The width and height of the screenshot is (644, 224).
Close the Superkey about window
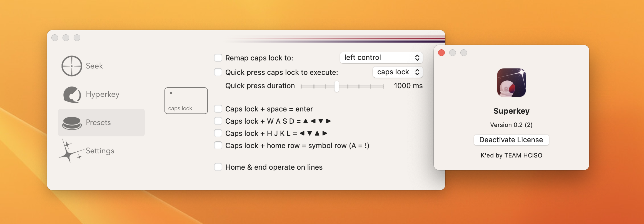coord(441,53)
